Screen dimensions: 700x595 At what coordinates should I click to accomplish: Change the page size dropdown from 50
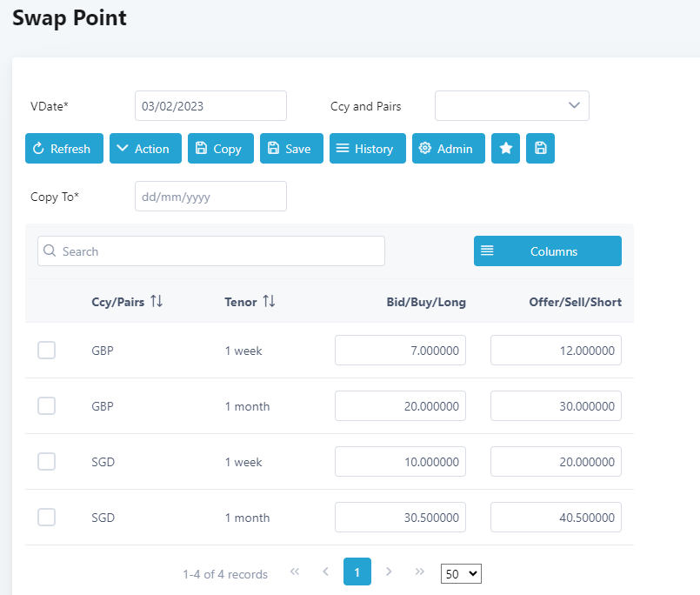click(461, 573)
